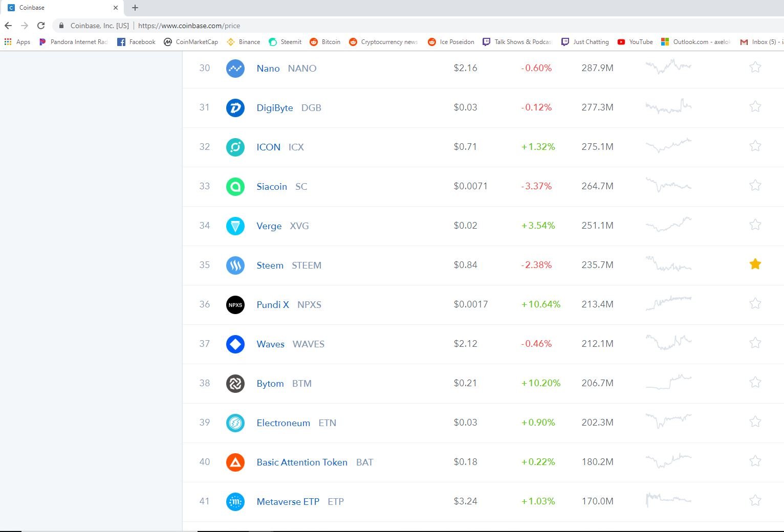Click the ICON ICX coin logo

(235, 147)
